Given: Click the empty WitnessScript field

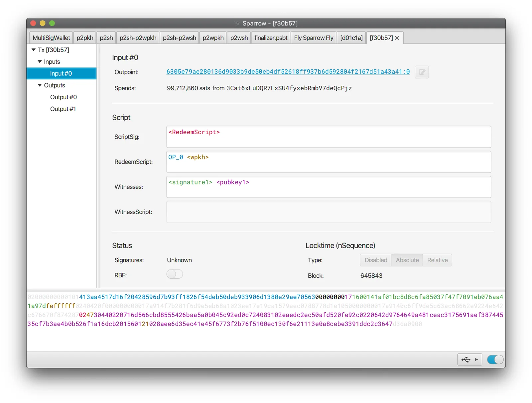Looking at the screenshot, I should click(329, 212).
